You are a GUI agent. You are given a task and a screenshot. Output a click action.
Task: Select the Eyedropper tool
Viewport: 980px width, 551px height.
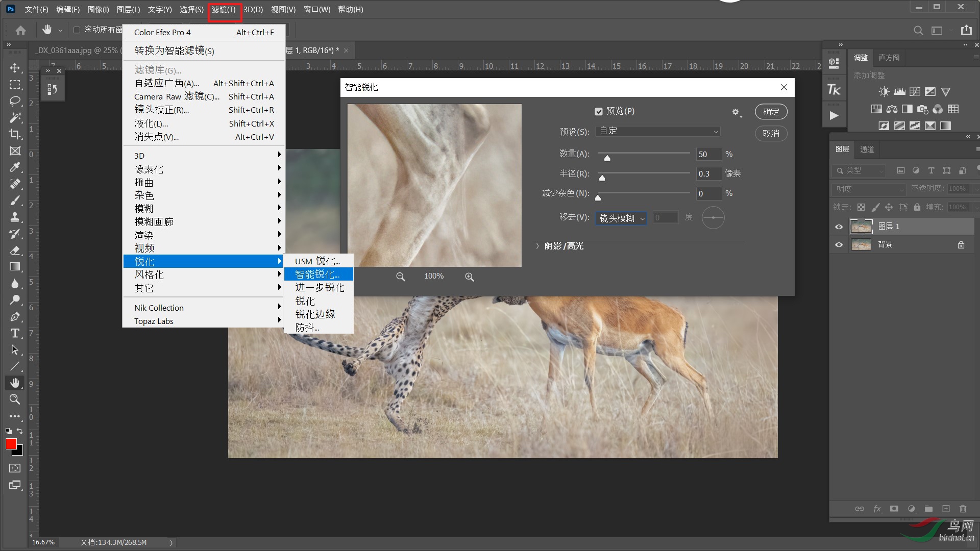(x=15, y=167)
